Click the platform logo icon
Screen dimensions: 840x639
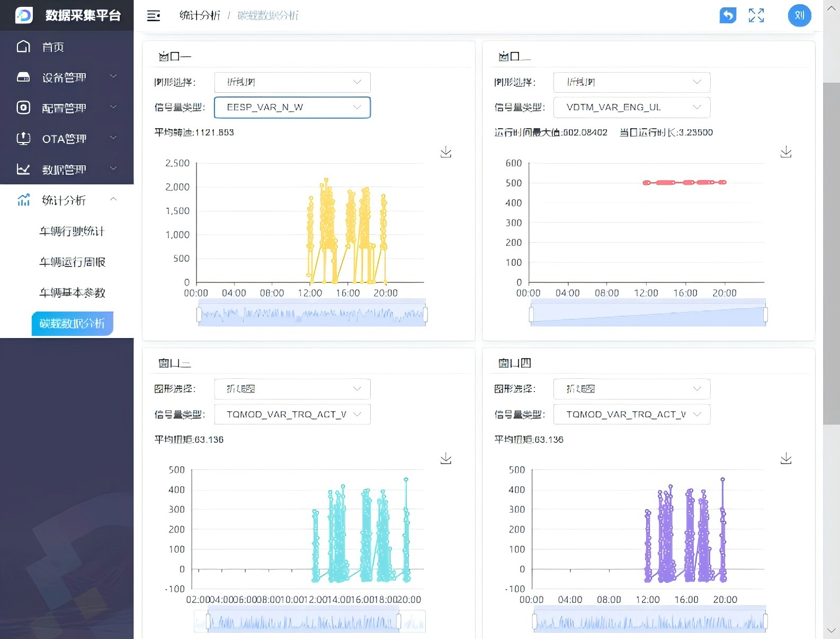[x=24, y=15]
